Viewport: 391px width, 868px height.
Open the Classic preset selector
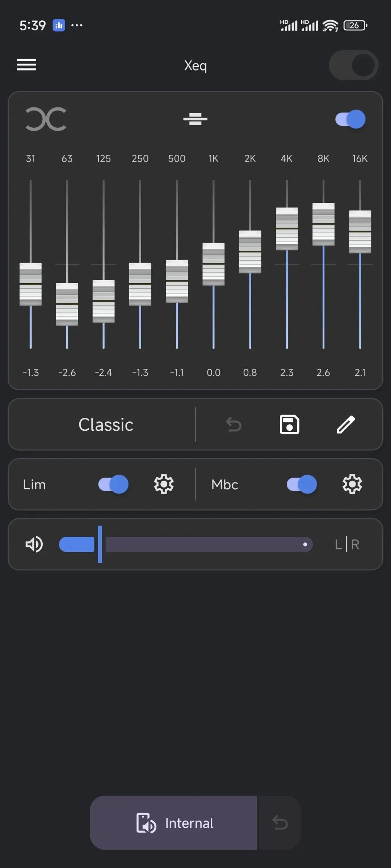point(106,424)
